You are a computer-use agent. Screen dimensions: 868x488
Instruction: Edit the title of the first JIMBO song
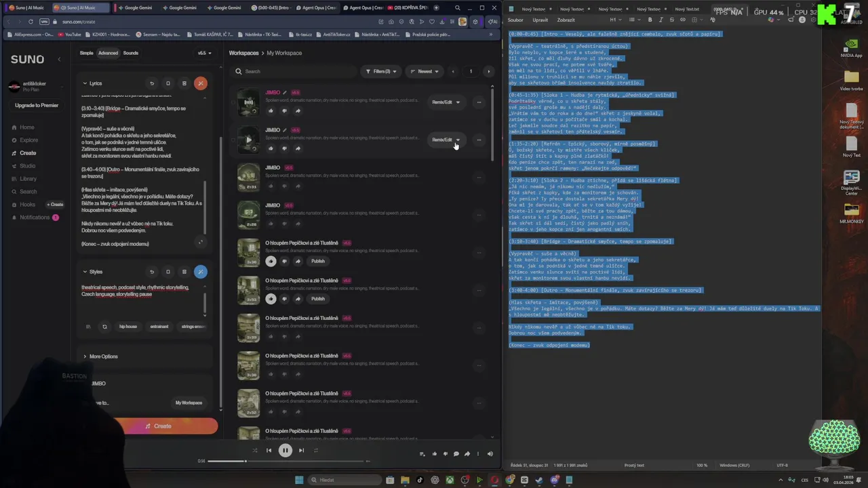coord(285,92)
